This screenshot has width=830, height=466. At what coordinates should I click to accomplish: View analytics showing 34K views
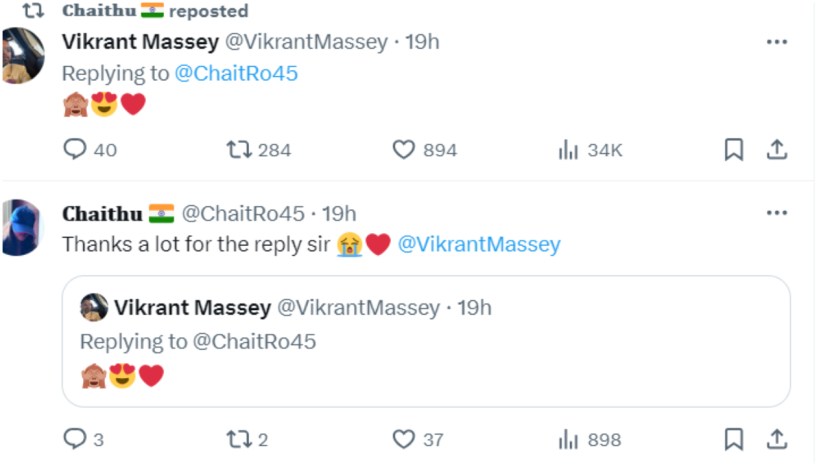click(x=569, y=150)
